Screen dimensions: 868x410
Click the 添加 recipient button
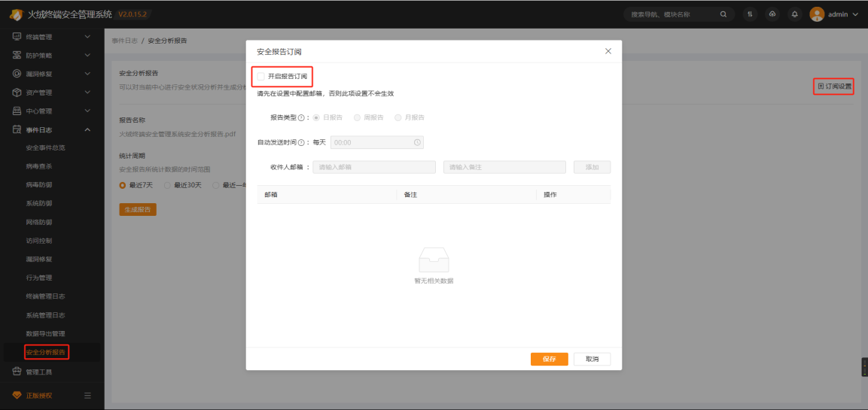pyautogui.click(x=592, y=167)
